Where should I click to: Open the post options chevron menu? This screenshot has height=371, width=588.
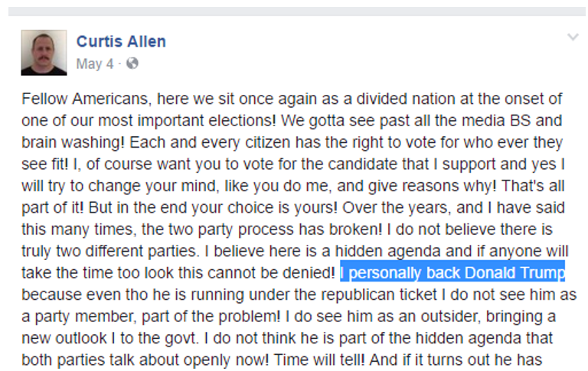[x=572, y=37]
